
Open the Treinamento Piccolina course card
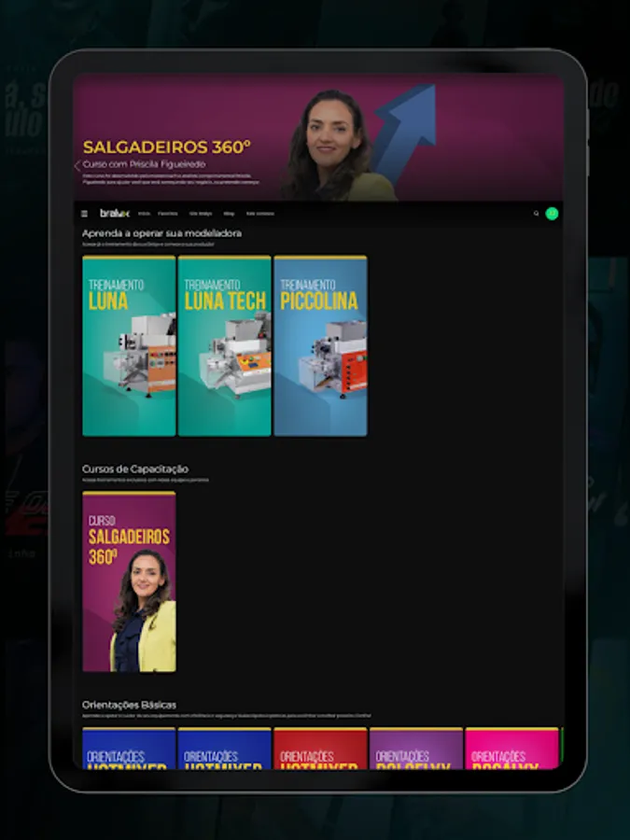pyautogui.click(x=320, y=346)
